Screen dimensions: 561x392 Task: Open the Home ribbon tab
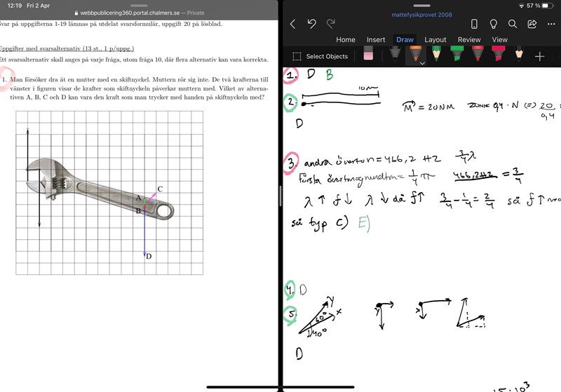click(345, 40)
